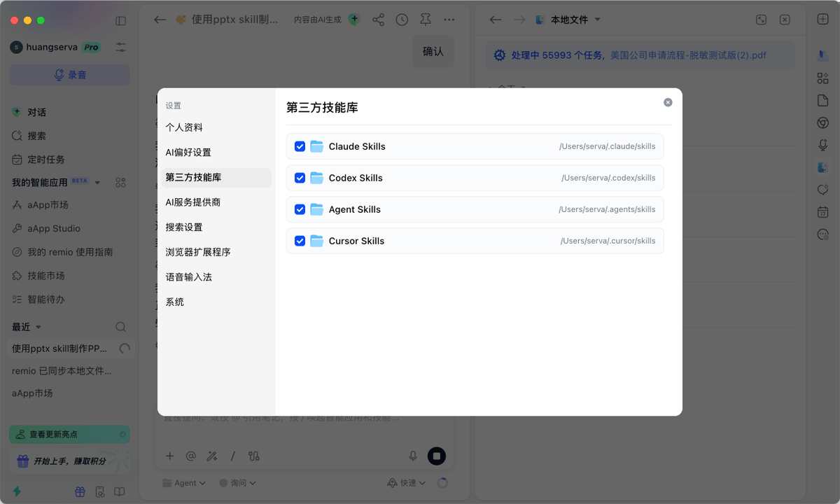Close the settings dialog
Screen dimensions: 840x504
pyautogui.click(x=668, y=102)
